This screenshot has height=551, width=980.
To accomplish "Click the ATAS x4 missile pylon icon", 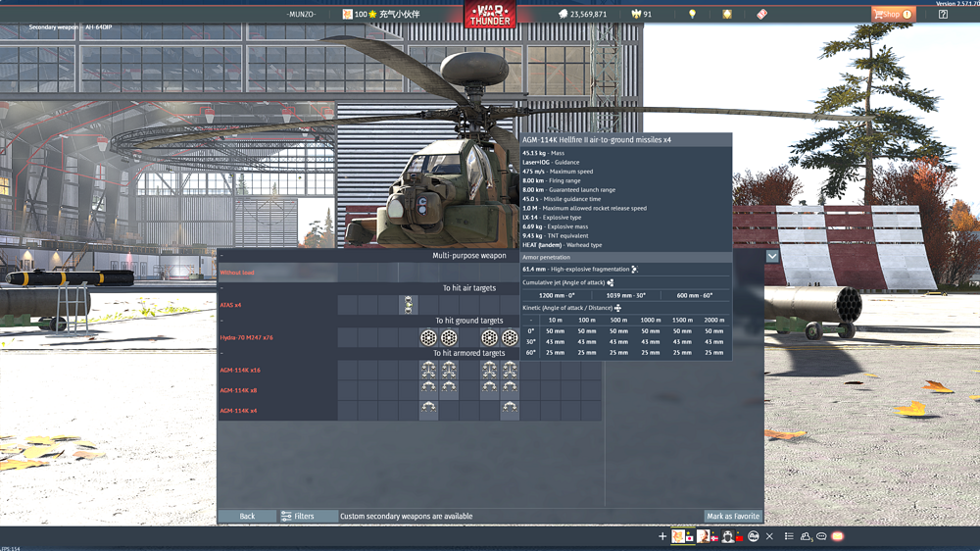I will [x=408, y=305].
